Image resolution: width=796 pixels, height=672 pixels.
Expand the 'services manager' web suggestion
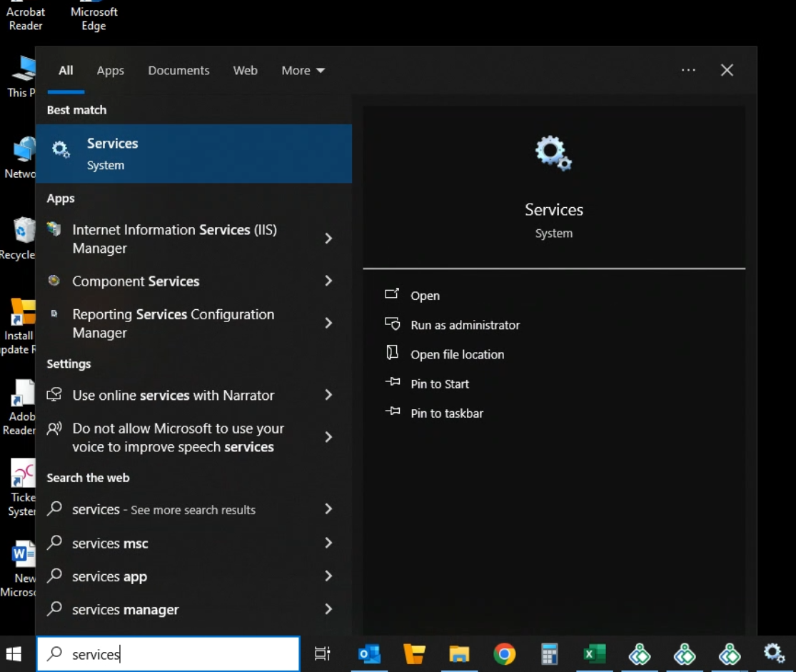(x=328, y=609)
